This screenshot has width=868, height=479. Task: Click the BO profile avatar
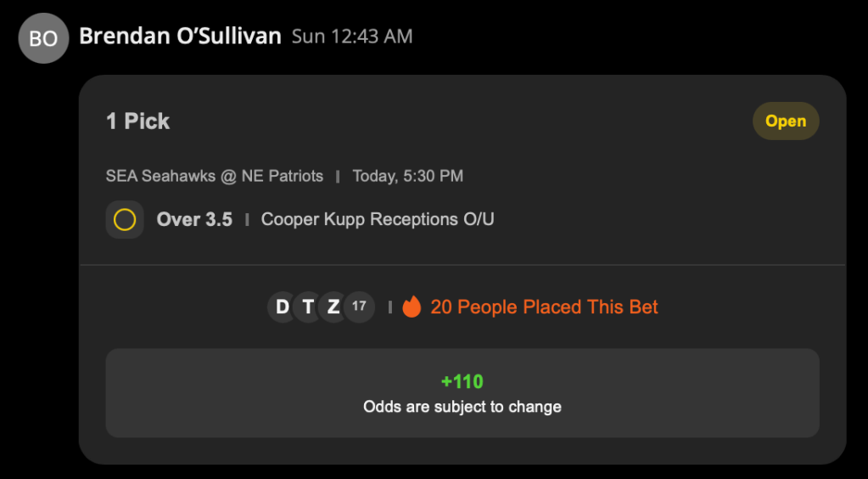pos(43,38)
